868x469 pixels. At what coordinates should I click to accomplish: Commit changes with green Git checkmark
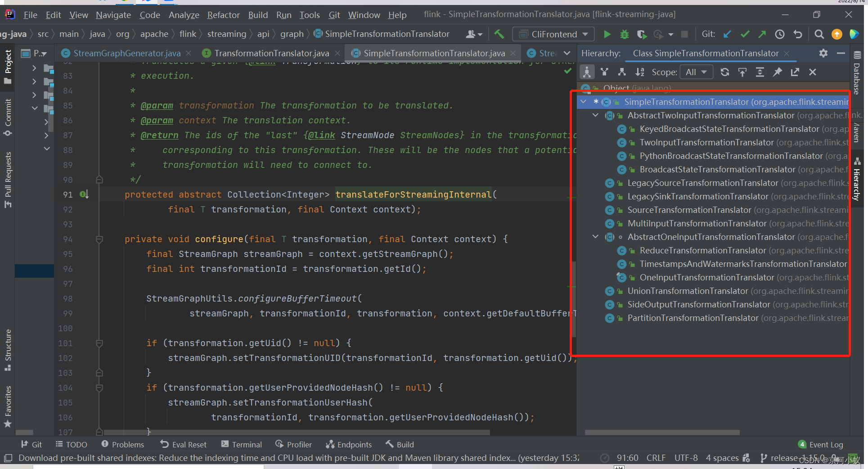click(745, 34)
